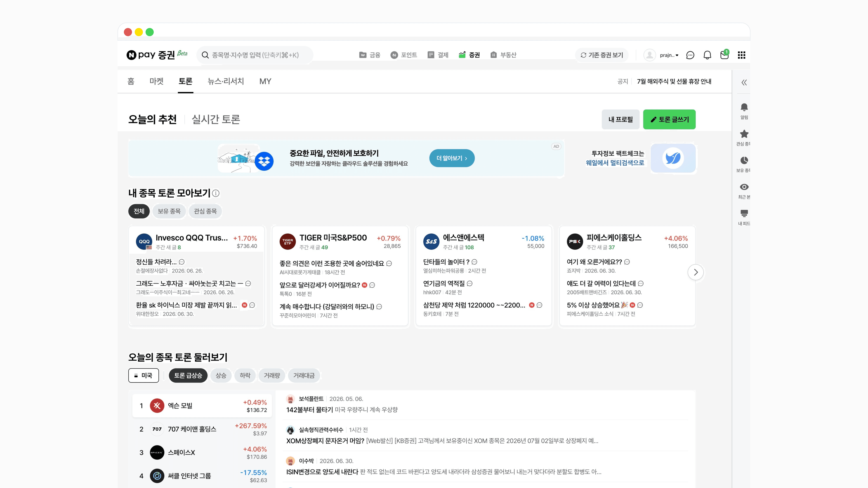Open the inbox icon with green badge
The image size is (868, 488).
tap(724, 54)
